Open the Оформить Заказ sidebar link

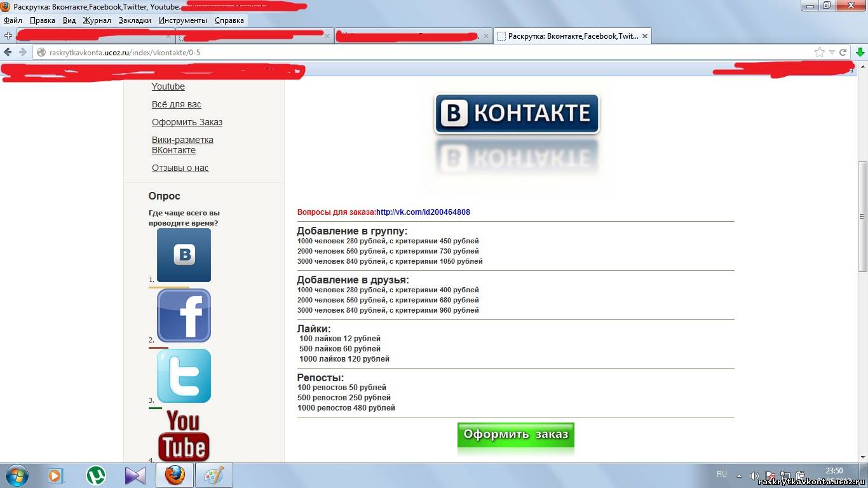coord(187,122)
